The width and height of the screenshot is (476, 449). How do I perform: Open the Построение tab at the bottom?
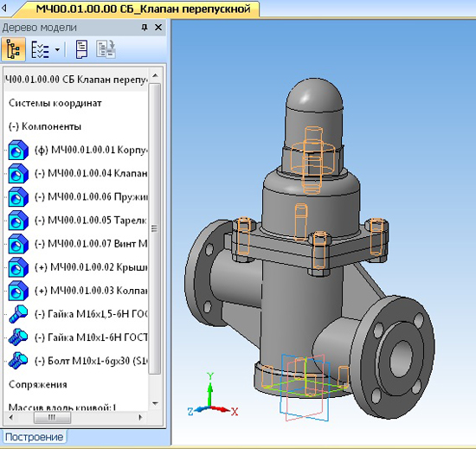pos(34,437)
